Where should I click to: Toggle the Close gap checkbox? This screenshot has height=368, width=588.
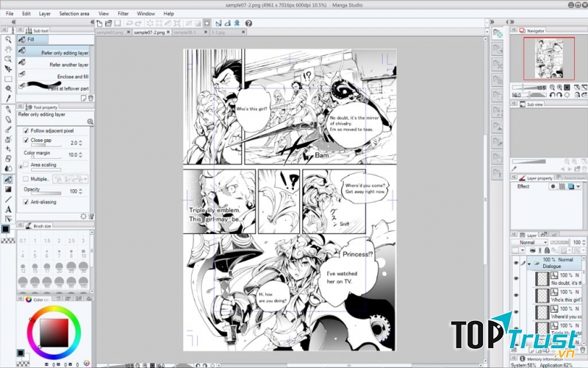[26, 140]
